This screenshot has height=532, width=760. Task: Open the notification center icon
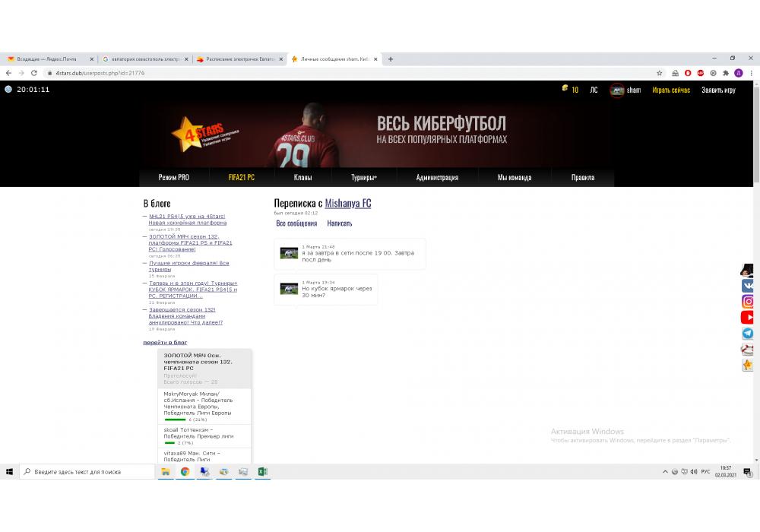coord(747,472)
